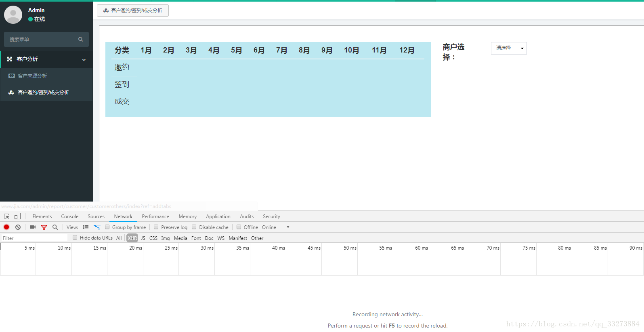
Task: Filter requests by JS
Action: pyautogui.click(x=143, y=238)
